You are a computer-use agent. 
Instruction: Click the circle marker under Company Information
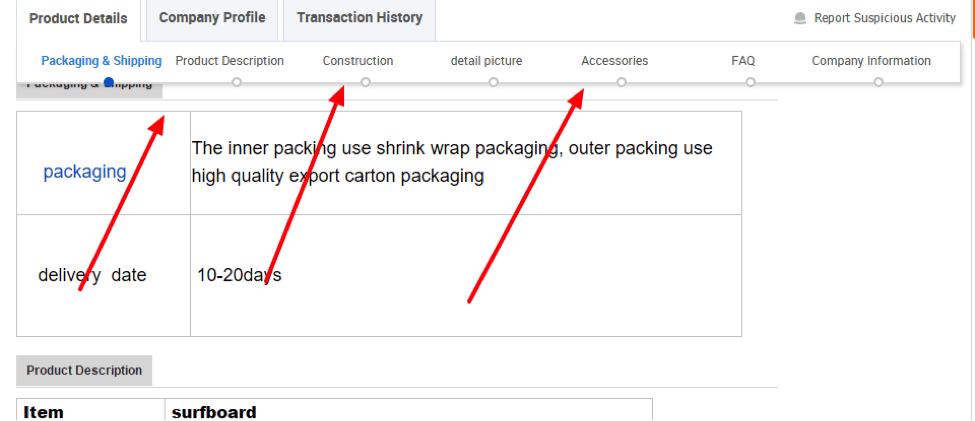pos(878,82)
